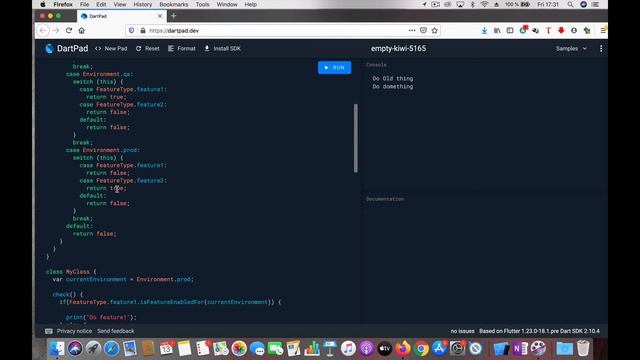The height and width of the screenshot is (360, 640).
Task: Open Safari from the Dock
Action: click(x=111, y=349)
